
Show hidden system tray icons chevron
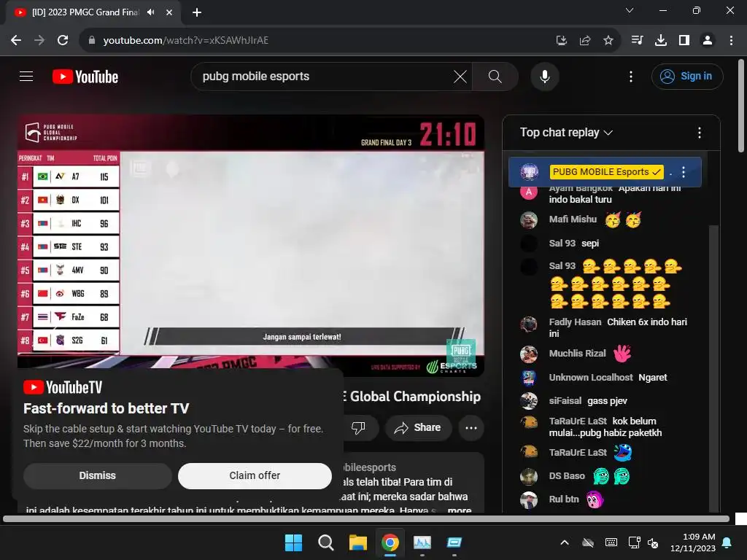tap(565, 542)
